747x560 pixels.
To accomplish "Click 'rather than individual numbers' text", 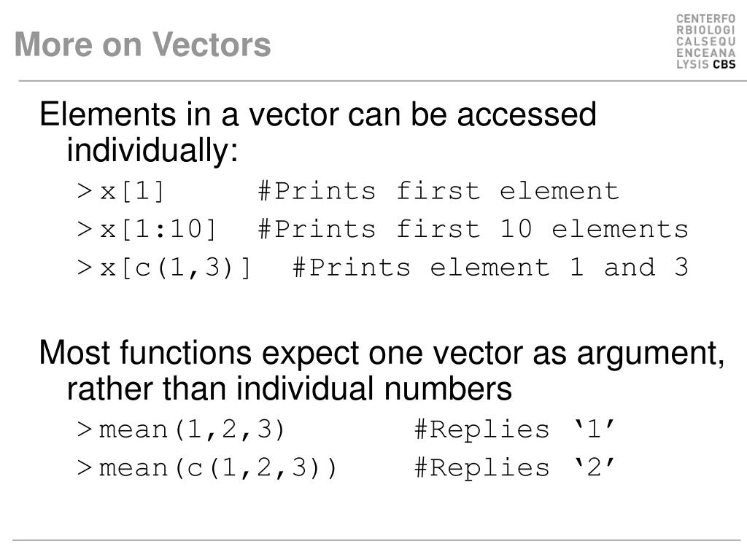I will [289, 388].
